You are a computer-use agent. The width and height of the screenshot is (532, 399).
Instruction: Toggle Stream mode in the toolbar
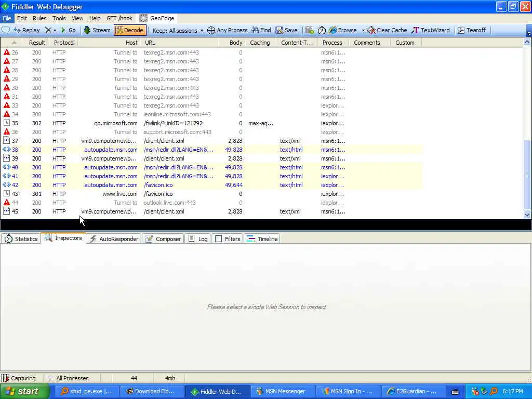click(97, 30)
